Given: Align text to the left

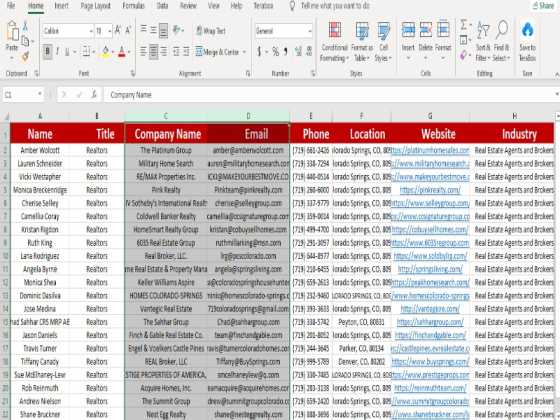Looking at the screenshot, I should point(143,52).
